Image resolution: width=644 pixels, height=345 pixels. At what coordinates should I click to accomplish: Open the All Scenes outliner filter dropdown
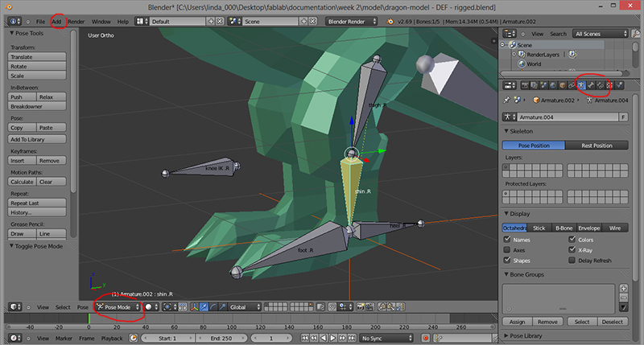601,34
